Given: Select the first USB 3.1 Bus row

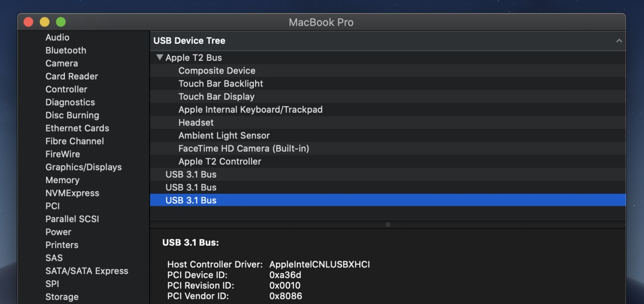Looking at the screenshot, I should (x=191, y=175).
